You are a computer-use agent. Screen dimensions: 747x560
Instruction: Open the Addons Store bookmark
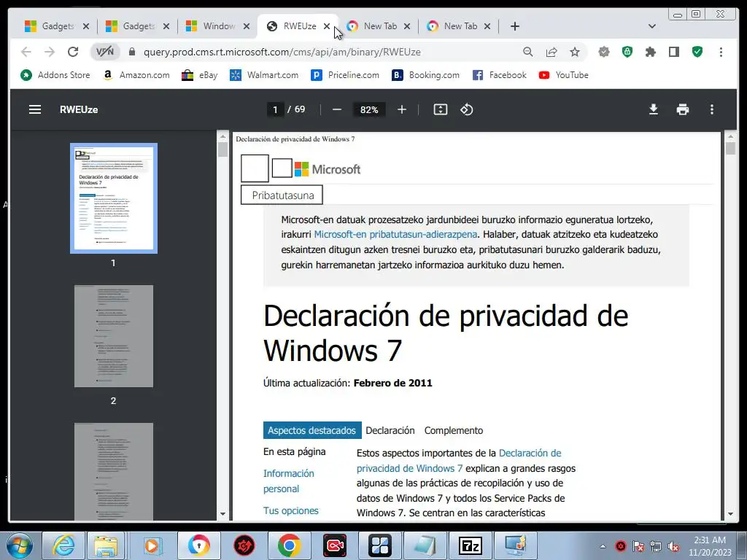(55, 75)
